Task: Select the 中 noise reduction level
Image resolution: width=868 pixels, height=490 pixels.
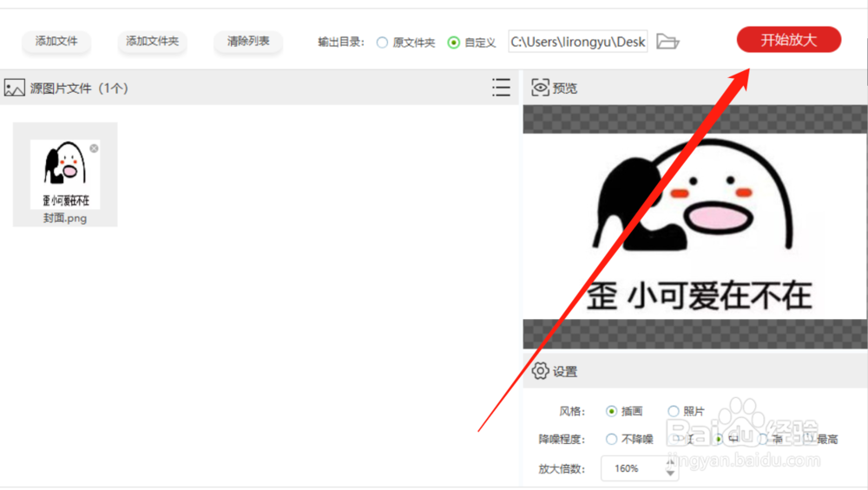Action: [x=719, y=439]
